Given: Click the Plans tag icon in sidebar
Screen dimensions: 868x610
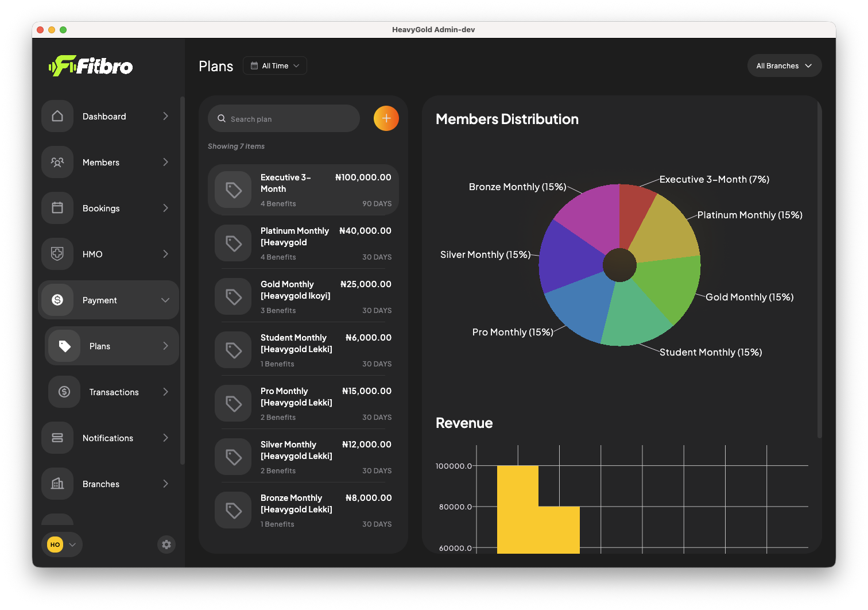Looking at the screenshot, I should [64, 346].
